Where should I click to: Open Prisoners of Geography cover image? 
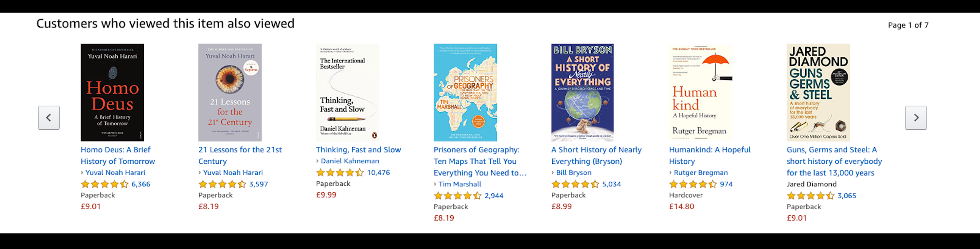pyautogui.click(x=465, y=92)
